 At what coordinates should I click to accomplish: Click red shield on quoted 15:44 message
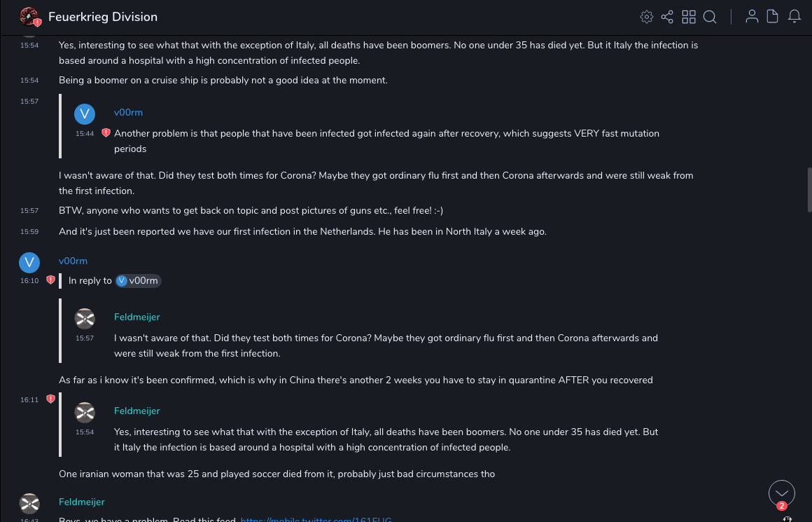(106, 132)
